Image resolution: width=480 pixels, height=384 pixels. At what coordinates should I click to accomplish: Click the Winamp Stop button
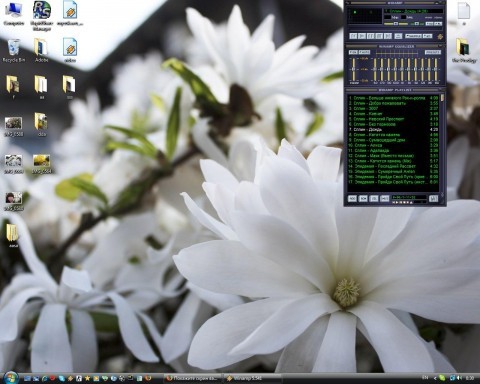tap(379, 36)
